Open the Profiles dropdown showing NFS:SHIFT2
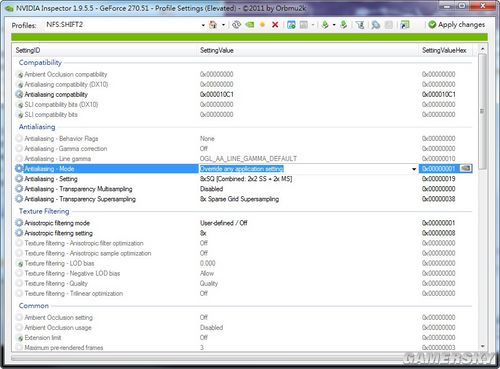 coord(125,25)
